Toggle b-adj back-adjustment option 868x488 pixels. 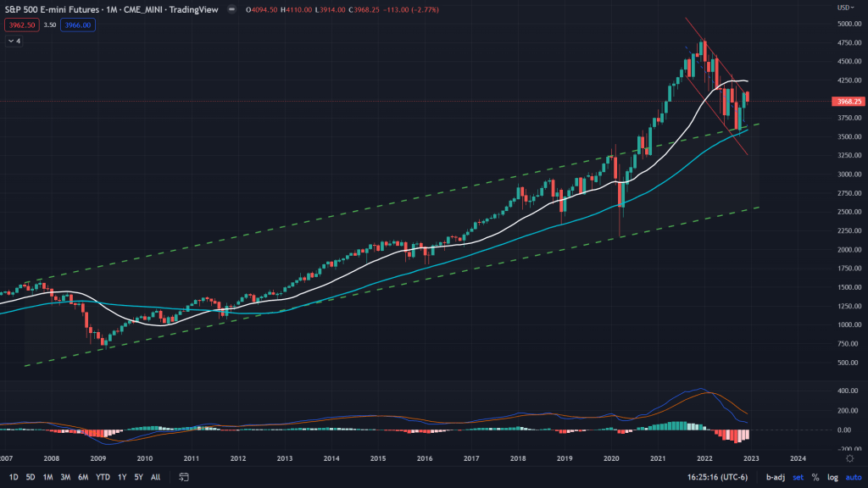pyautogui.click(x=776, y=477)
